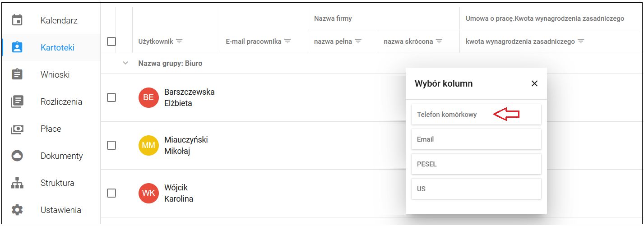The image size is (644, 226).
Task: Check the box for Barszczewska Elżbieta
Action: [x=111, y=97]
